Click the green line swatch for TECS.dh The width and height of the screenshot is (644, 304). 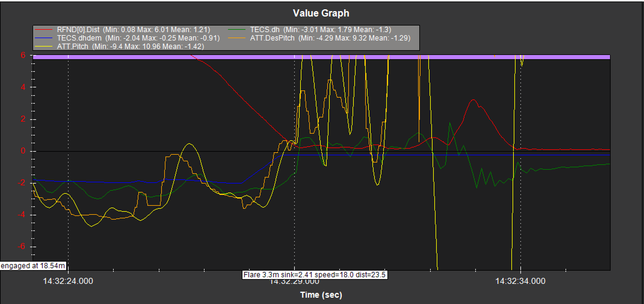(x=237, y=29)
